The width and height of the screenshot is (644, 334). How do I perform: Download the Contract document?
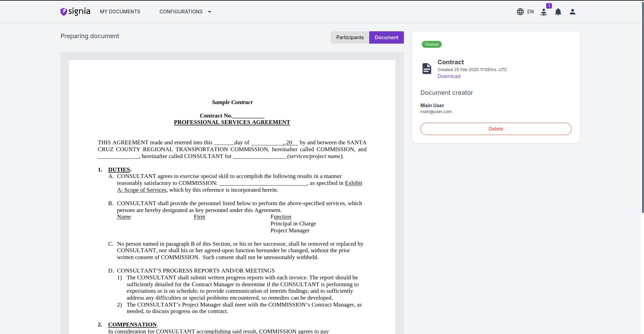point(449,76)
